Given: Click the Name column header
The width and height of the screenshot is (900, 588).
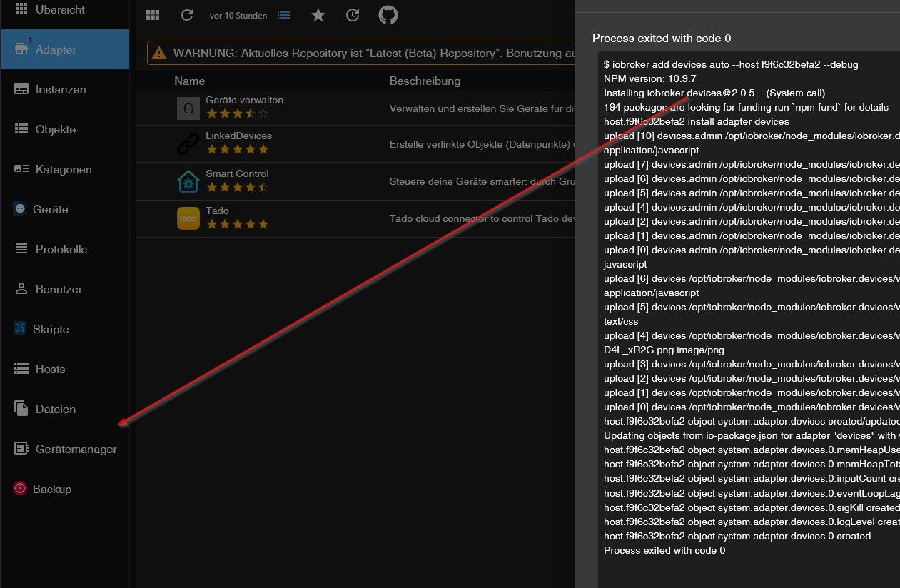Looking at the screenshot, I should point(190,81).
